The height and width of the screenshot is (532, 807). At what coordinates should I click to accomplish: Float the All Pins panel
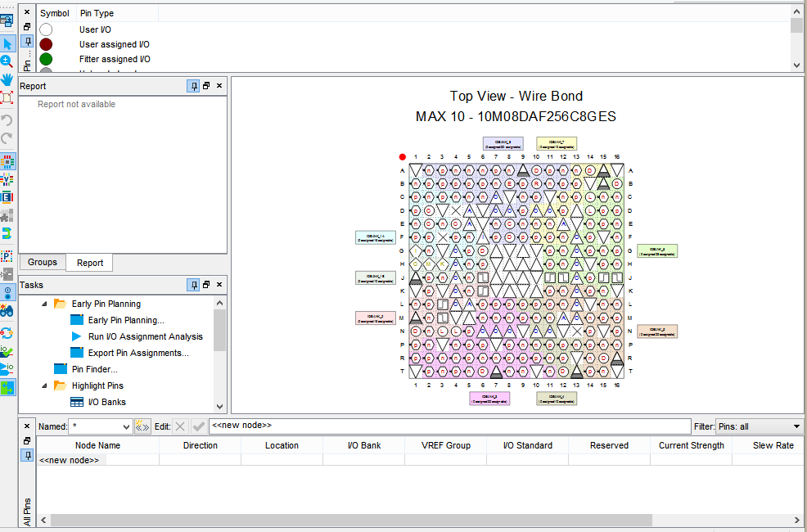[27, 441]
